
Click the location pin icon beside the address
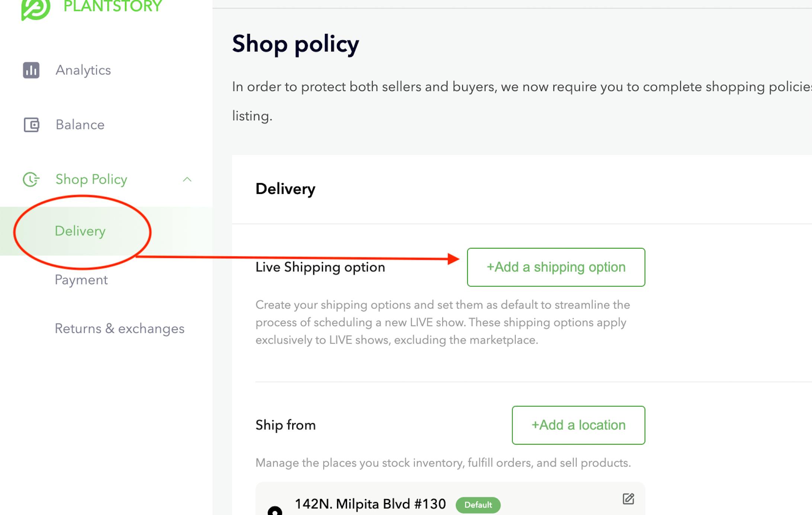click(275, 511)
